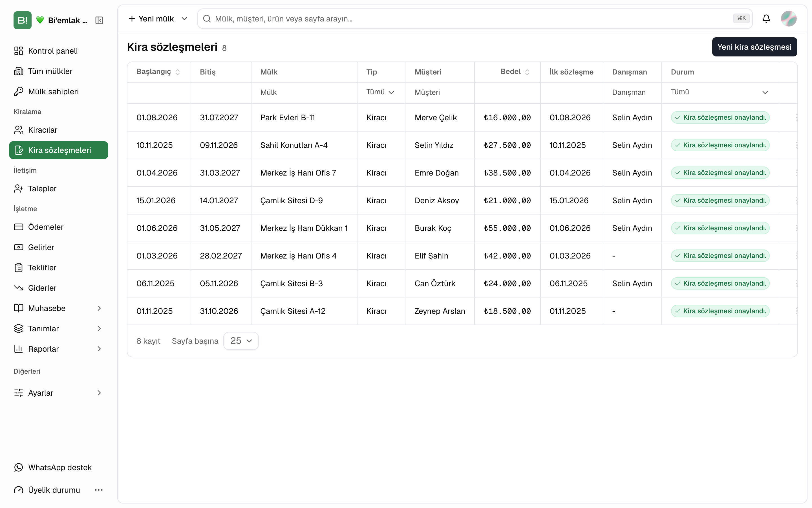Viewport: 812px width, 508px height.
Task: Click the Yeni kira sözleşmesi button
Action: pos(754,47)
